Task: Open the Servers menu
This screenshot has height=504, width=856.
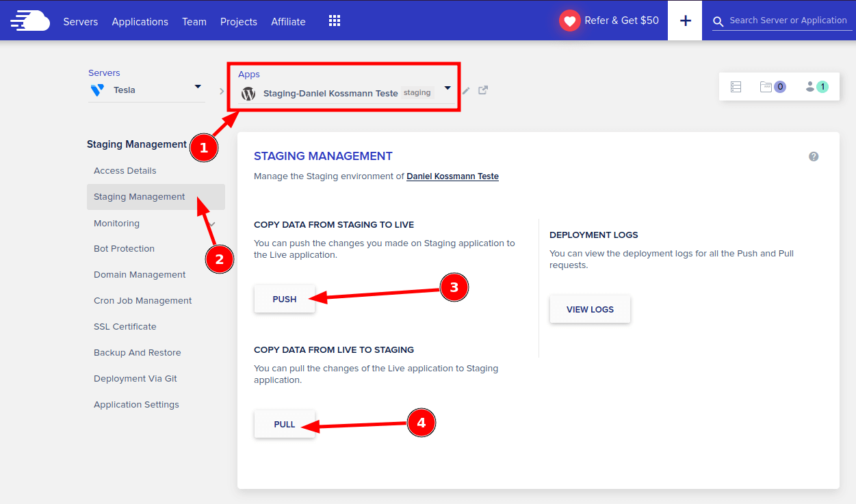Action: coord(81,21)
